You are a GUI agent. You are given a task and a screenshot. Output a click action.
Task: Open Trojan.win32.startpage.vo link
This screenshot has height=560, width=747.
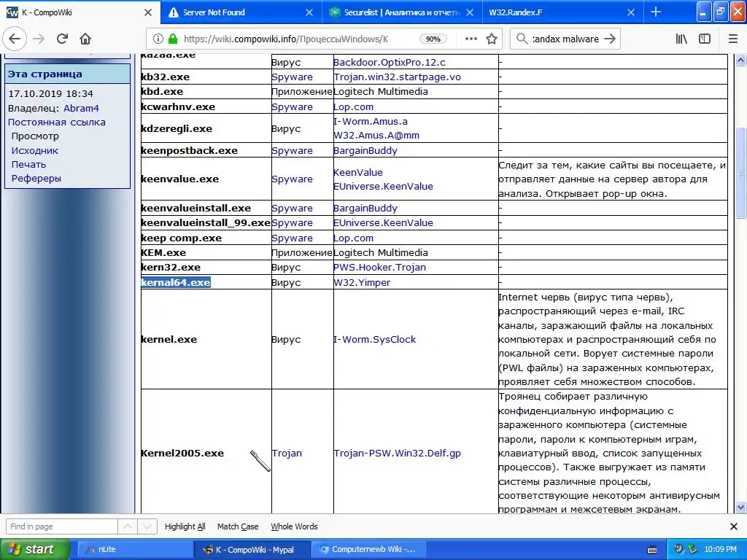397,77
